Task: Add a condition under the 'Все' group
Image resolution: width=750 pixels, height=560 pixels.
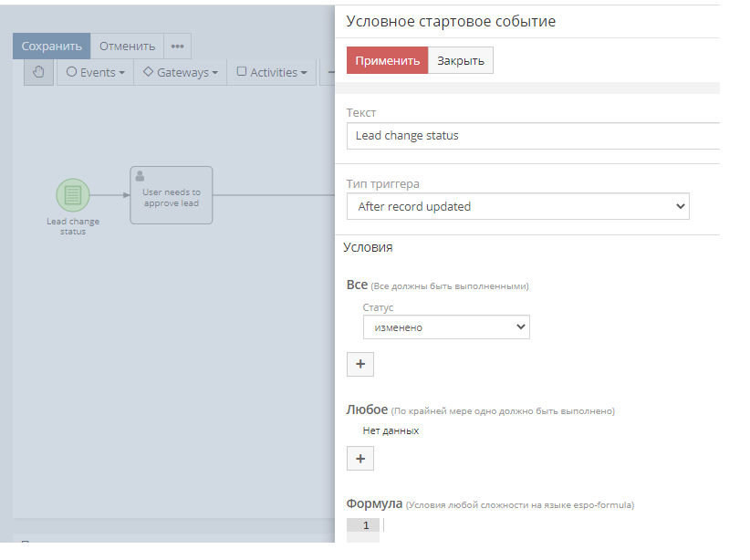Action: (x=359, y=364)
